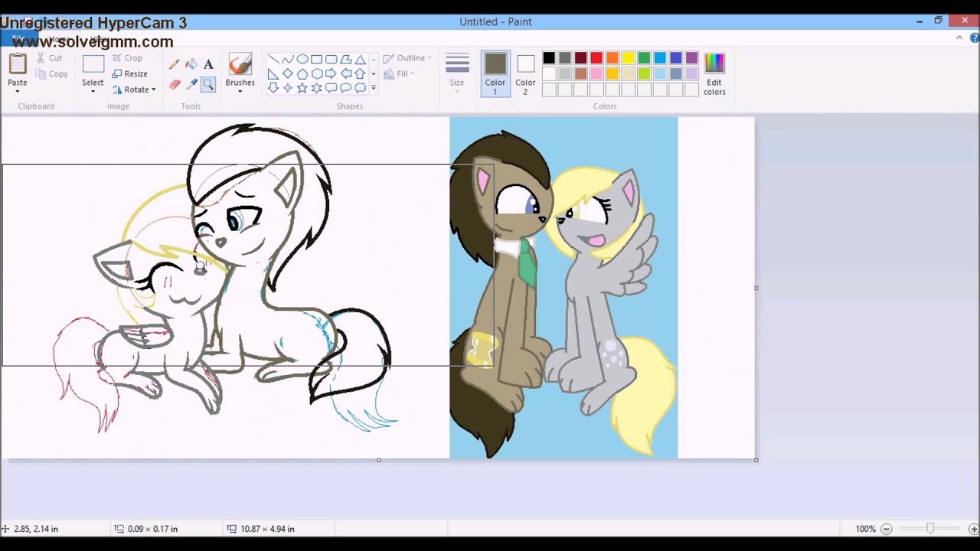Choose the Pentagon shape
This screenshot has width=980, height=551.
coord(302,73)
